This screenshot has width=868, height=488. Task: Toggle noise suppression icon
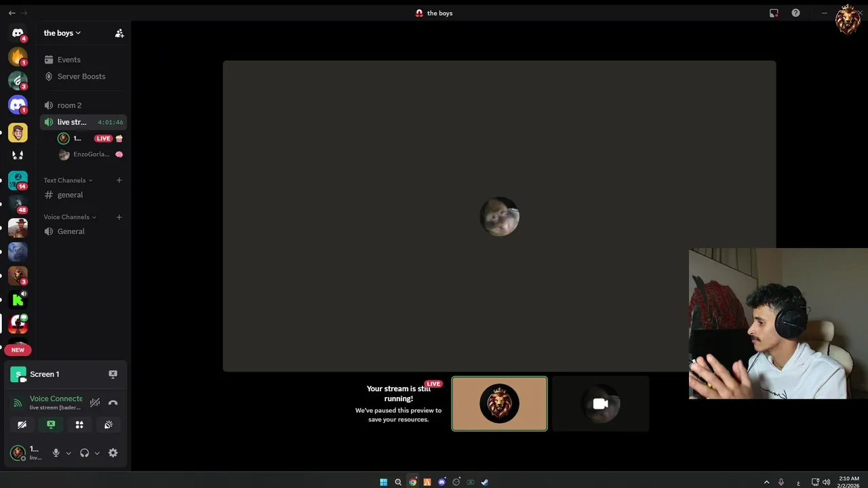(95, 403)
